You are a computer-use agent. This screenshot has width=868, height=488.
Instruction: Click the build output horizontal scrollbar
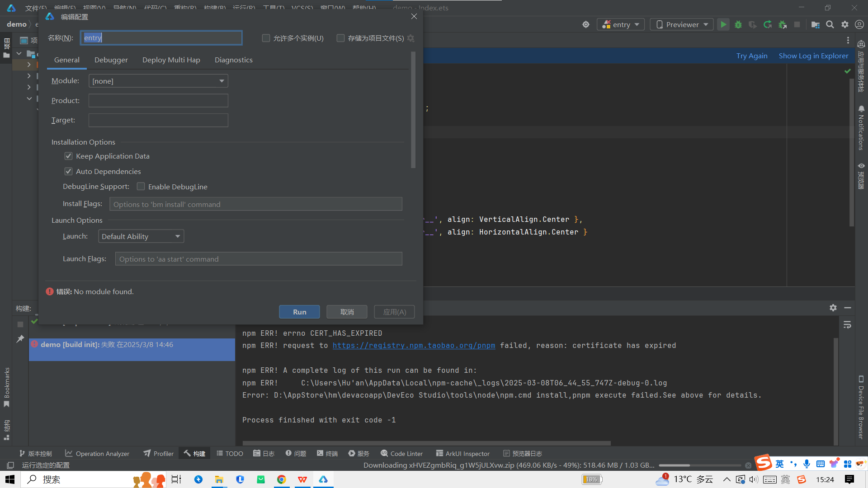pos(426,443)
